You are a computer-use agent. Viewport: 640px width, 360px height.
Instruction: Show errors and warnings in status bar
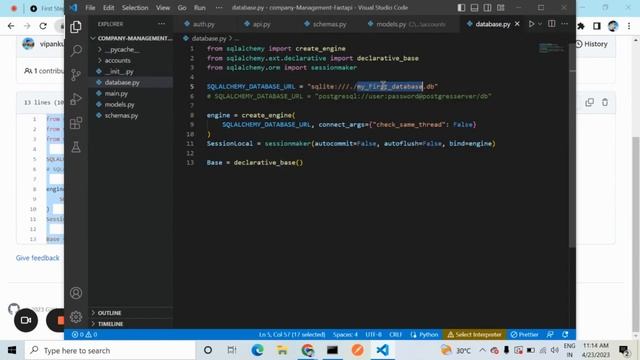click(84, 334)
